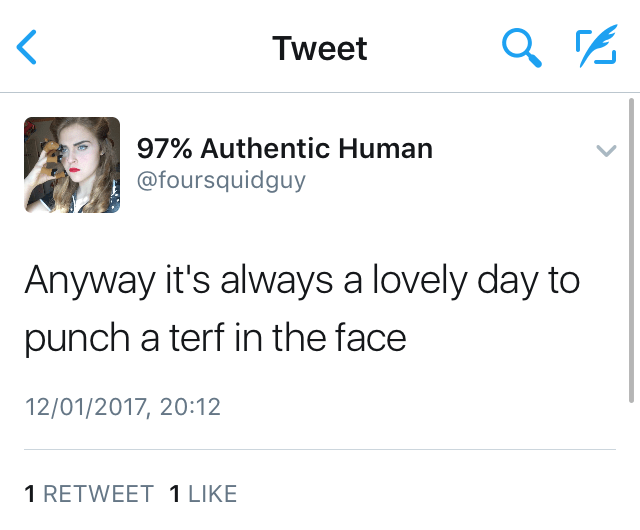640x530 pixels.
Task: Show the retweet count details
Action: 89,493
